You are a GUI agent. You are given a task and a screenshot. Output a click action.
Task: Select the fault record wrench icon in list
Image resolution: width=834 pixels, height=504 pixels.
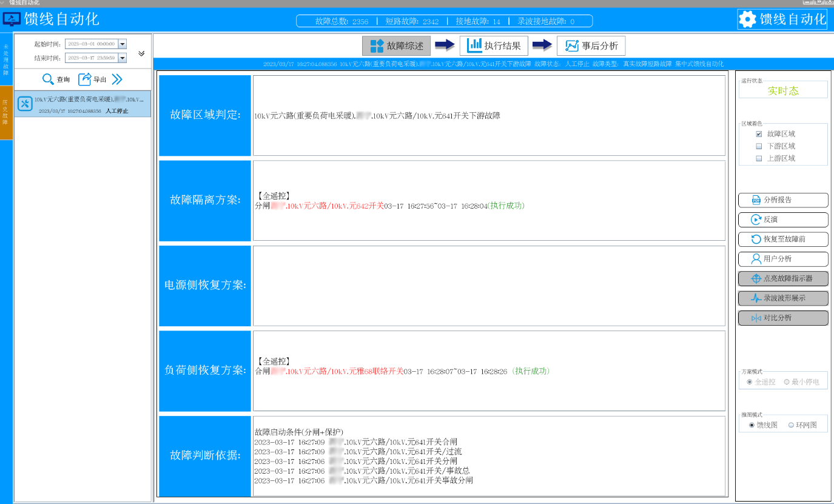[25, 104]
